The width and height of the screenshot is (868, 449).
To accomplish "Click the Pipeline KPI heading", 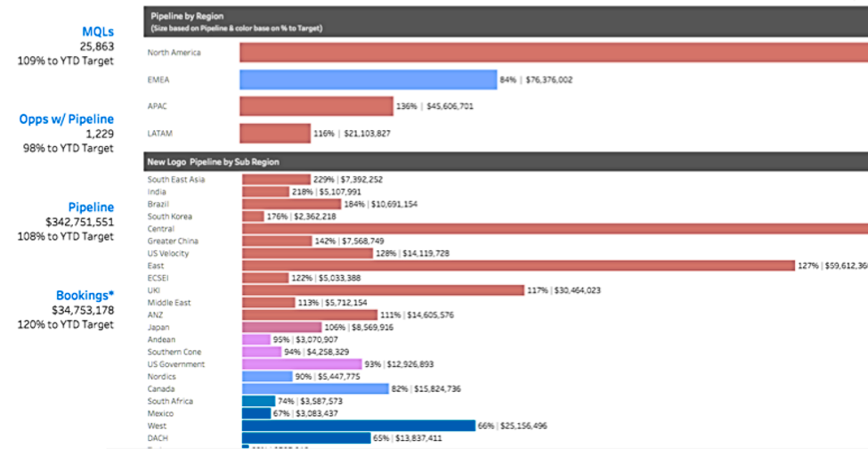I will point(92,207).
